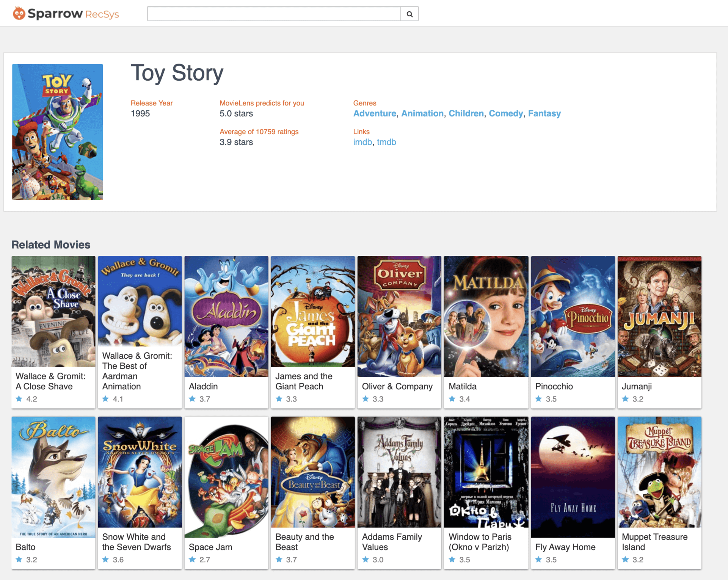The height and width of the screenshot is (580, 728).
Task: Focus the movie search input field
Action: click(x=274, y=14)
